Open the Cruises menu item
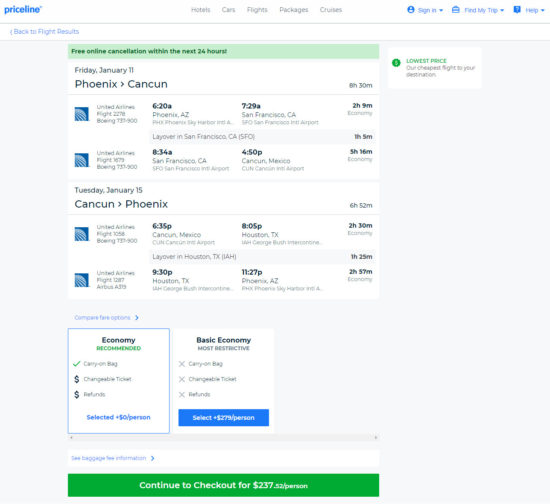This screenshot has width=550, height=504. pos(331,10)
